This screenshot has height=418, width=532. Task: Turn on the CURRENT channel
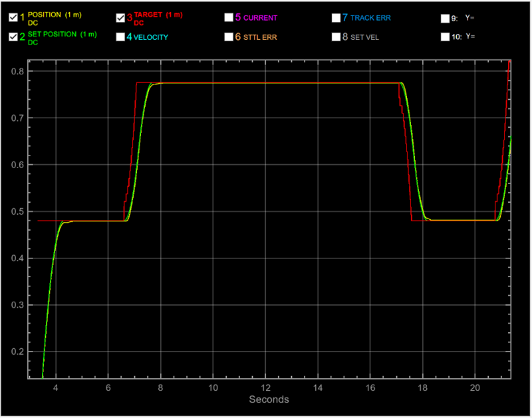(x=229, y=17)
